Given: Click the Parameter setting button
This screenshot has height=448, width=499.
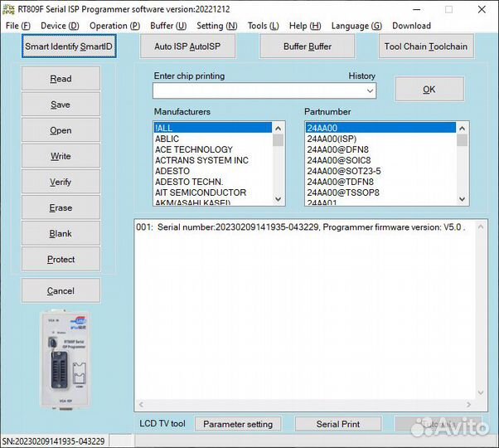Looking at the screenshot, I should 238,424.
